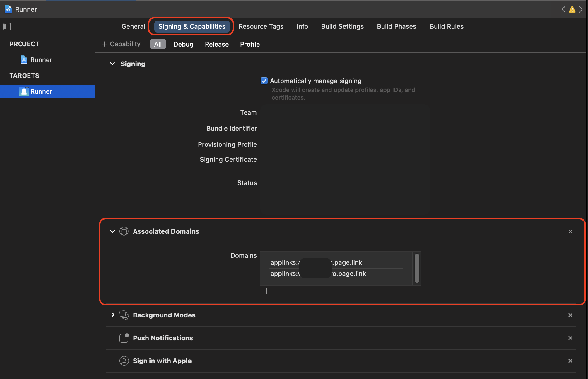This screenshot has height=379, width=588.
Task: Click the Domains list scrollbar
Action: pyautogui.click(x=417, y=268)
